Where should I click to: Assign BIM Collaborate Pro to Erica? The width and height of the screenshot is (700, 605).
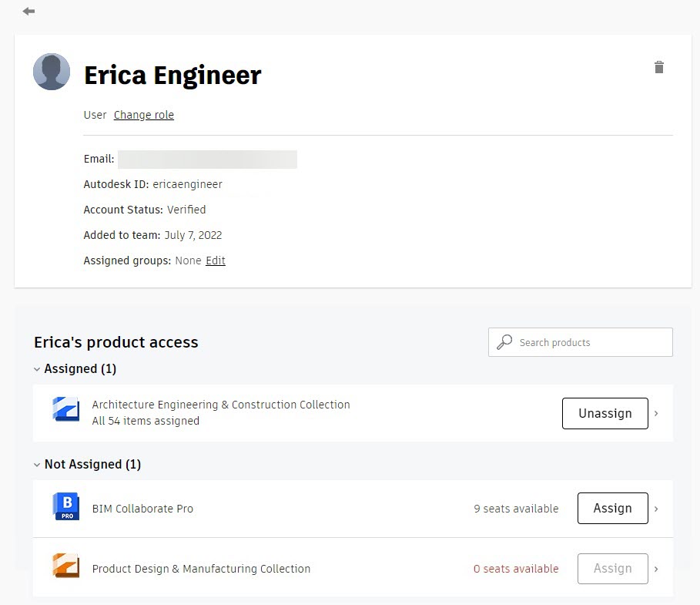[x=612, y=508]
